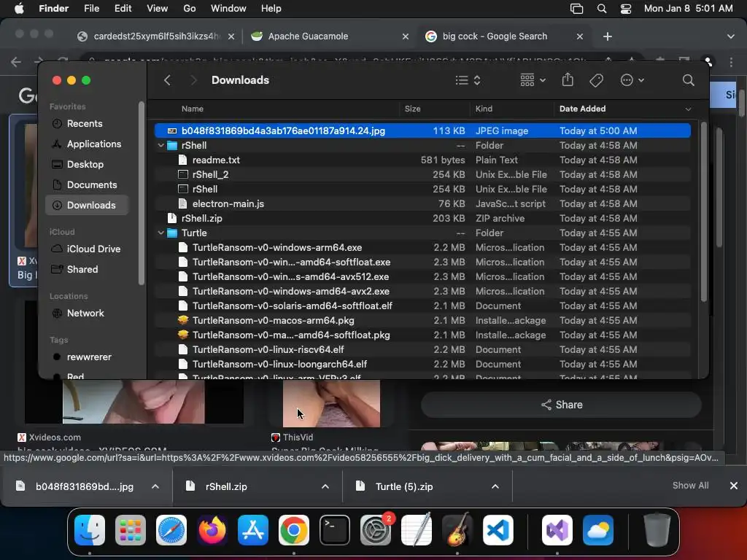Open a new browser tab with plus
The image size is (747, 560).
(608, 36)
